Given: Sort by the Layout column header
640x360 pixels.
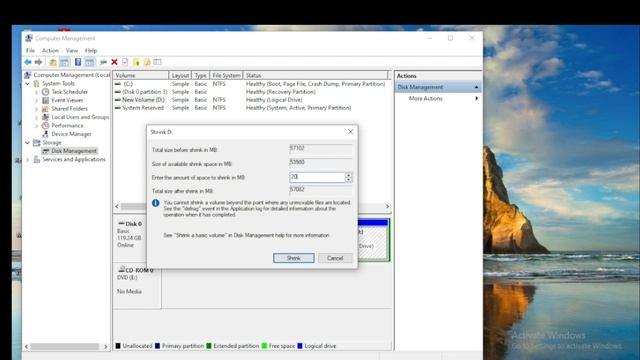Looking at the screenshot, I should pos(180,76).
